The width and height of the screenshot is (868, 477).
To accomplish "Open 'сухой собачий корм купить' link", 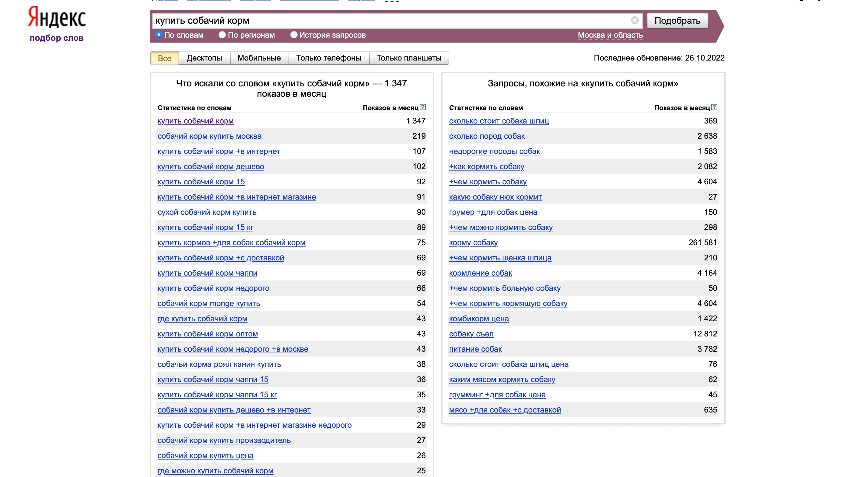I will click(x=207, y=212).
